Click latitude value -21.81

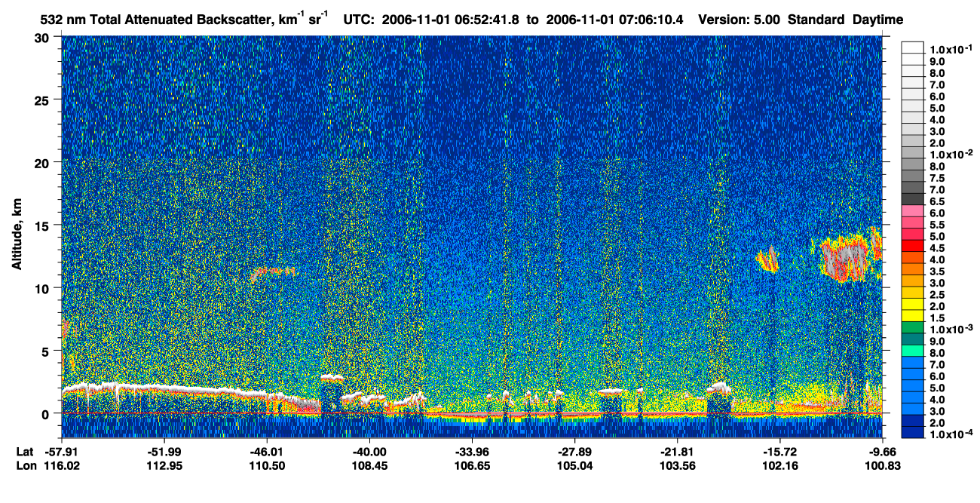(677, 452)
